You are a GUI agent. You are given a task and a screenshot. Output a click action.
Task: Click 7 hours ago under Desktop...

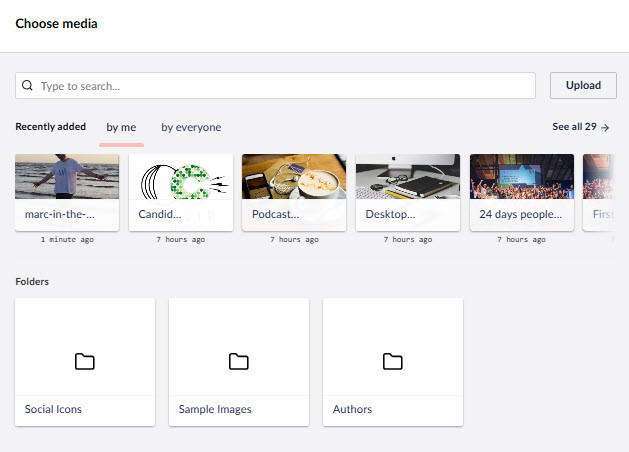click(408, 239)
